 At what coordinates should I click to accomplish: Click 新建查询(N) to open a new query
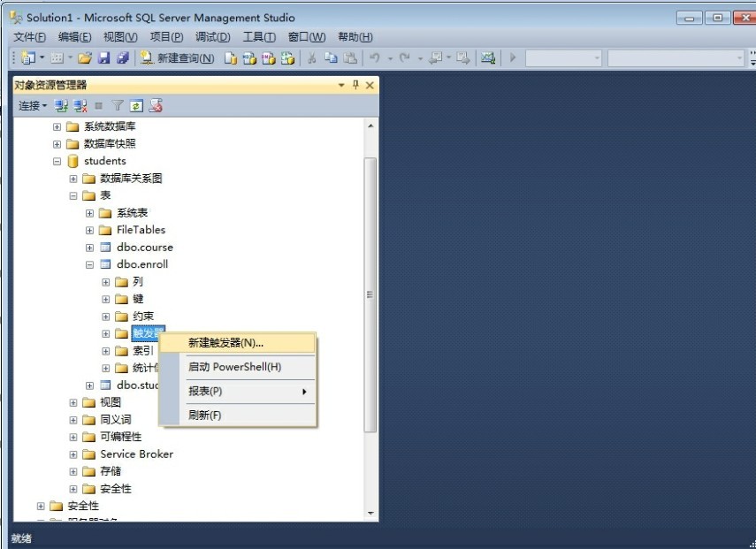click(178, 58)
